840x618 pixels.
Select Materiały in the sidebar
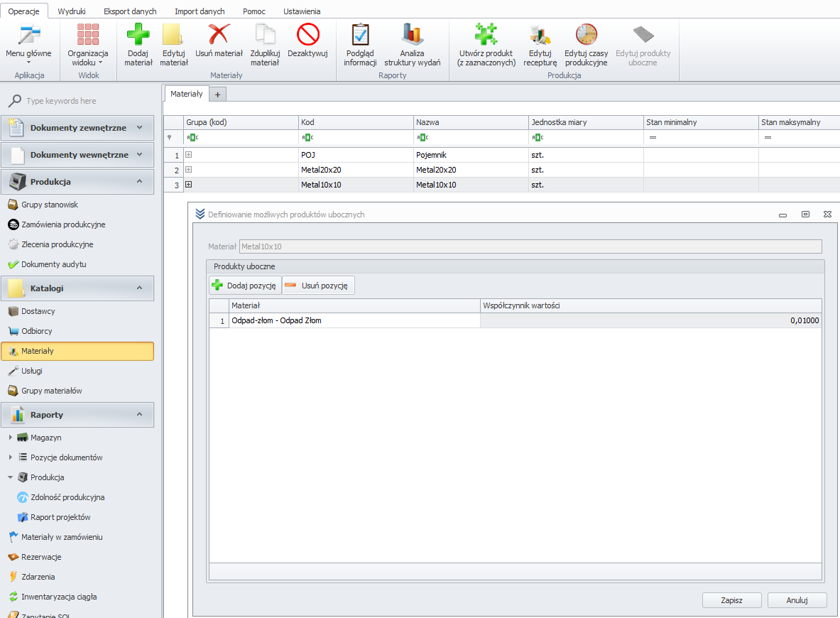click(77, 351)
